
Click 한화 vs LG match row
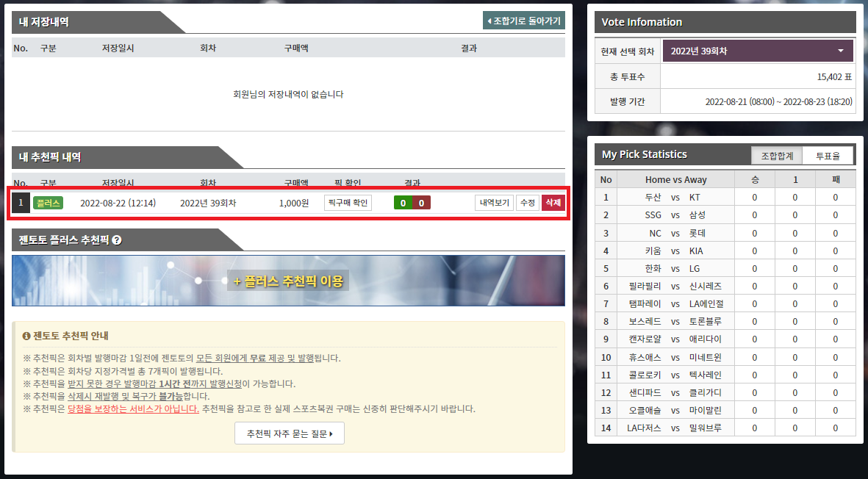(x=725, y=268)
